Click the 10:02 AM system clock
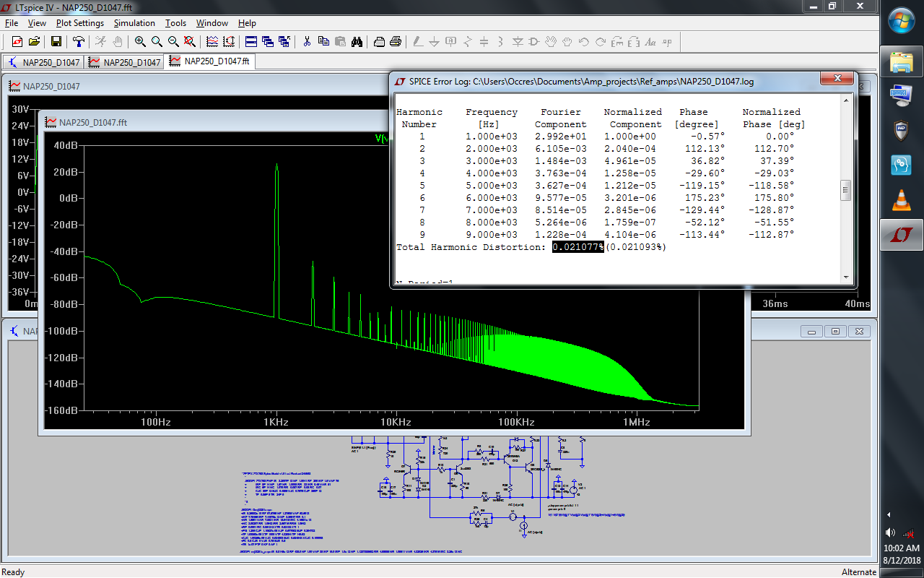 (x=902, y=548)
